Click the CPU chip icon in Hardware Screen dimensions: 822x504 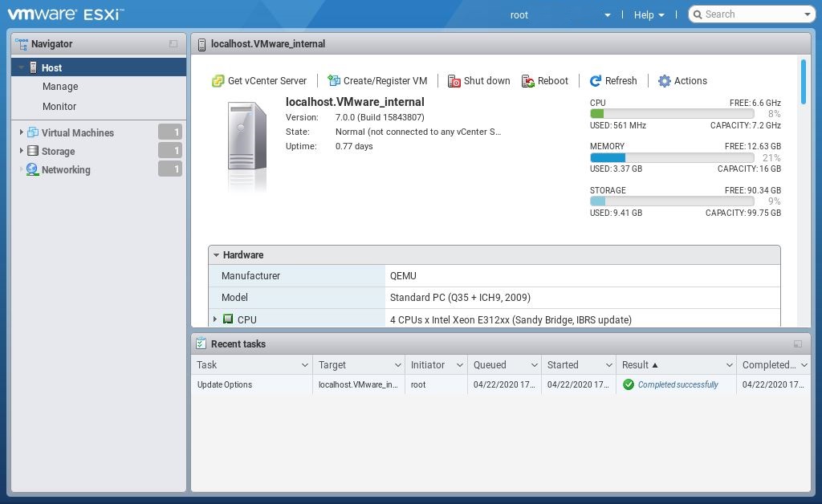coord(228,319)
